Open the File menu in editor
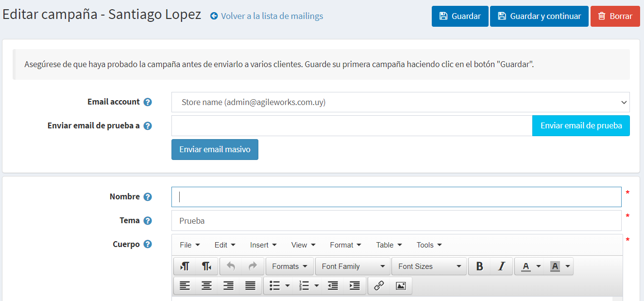 pos(190,245)
